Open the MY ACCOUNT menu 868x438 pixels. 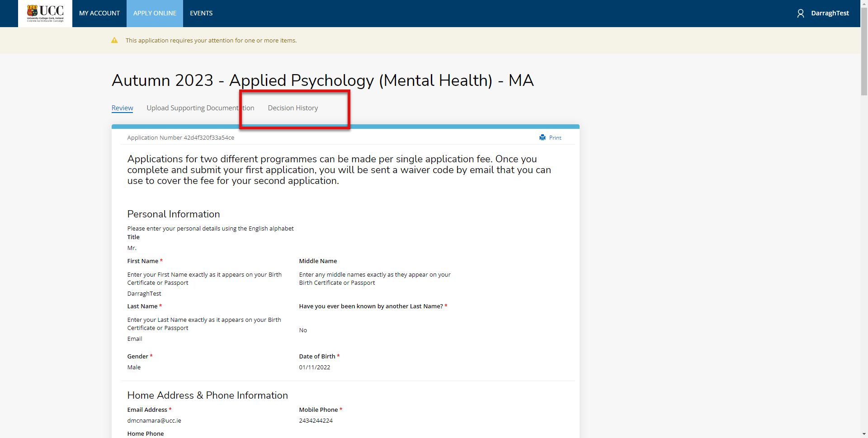[x=99, y=14]
